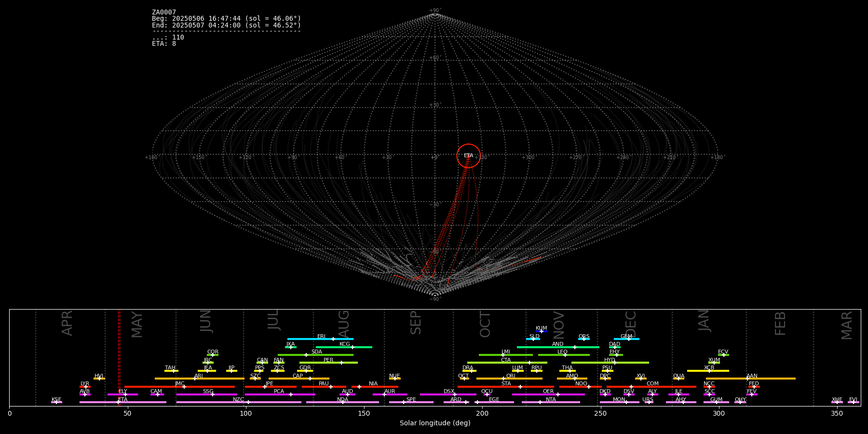The height and width of the screenshot is (434, 868).
Task: Click the LEO shower label
Action: pyautogui.click(x=563, y=352)
